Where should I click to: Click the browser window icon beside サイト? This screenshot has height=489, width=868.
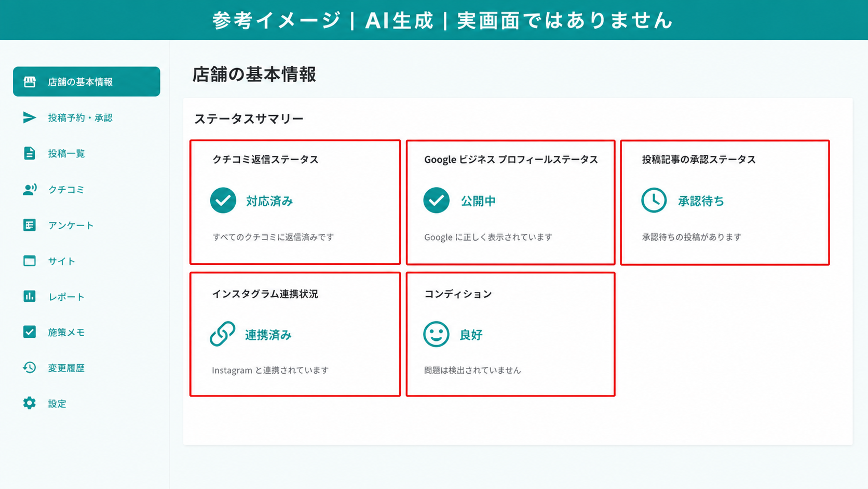[30, 261]
